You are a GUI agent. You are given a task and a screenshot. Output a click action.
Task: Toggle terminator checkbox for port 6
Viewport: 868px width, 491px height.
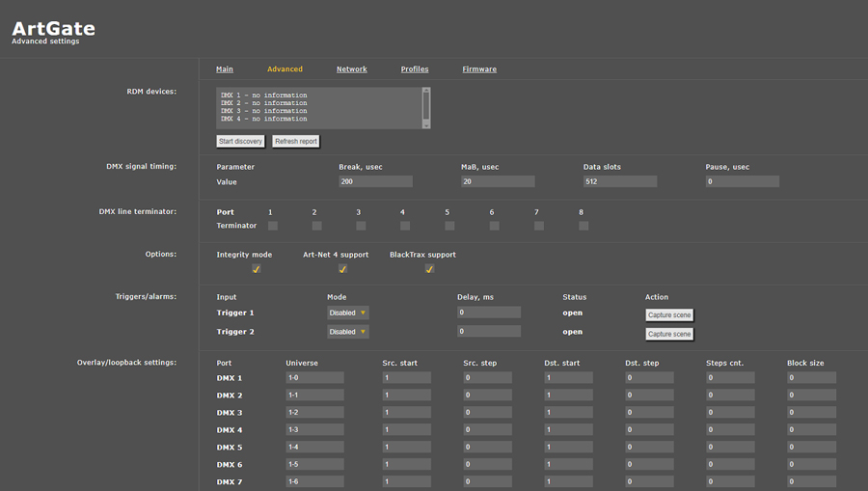[x=495, y=226]
